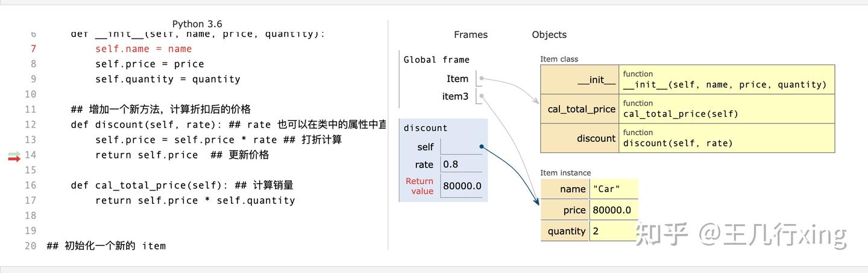Click the Frames column header
This screenshot has width=868, height=273.
[471, 34]
